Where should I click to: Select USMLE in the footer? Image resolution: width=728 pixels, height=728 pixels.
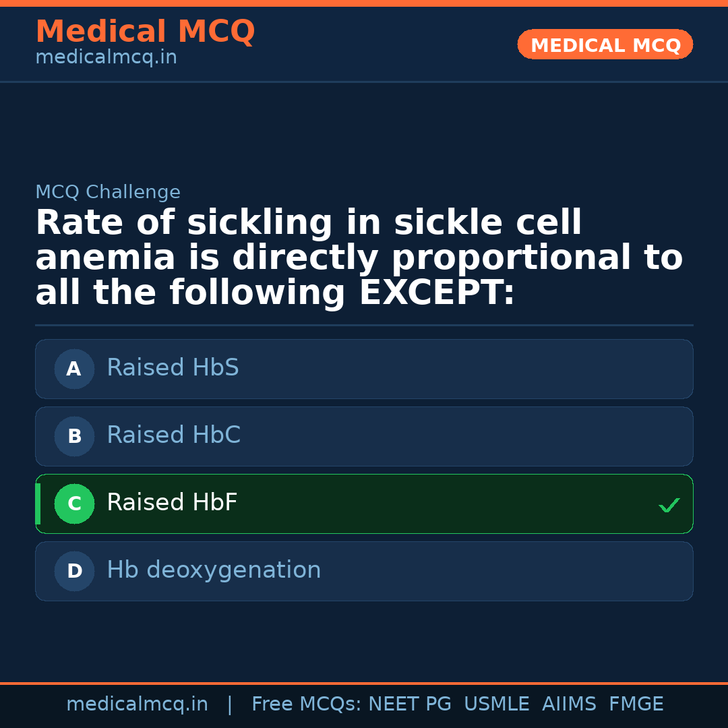[496, 704]
